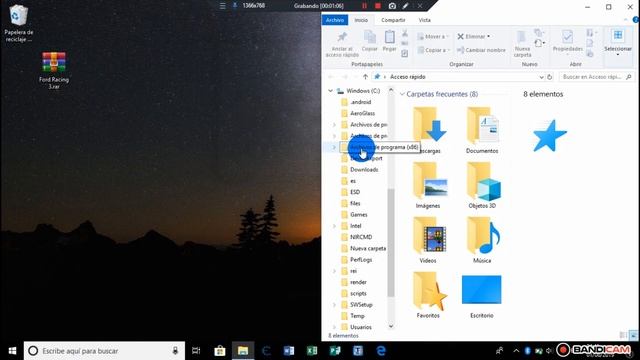This screenshot has width=640, height=360.
Task: Click the Cambiar nombre button
Action: coord(481,50)
